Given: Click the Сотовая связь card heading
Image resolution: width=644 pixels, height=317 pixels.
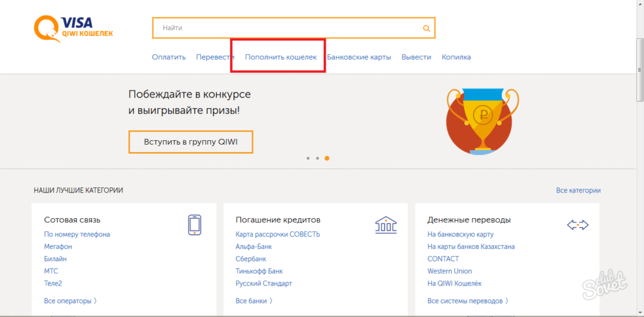Looking at the screenshot, I should point(72,220).
